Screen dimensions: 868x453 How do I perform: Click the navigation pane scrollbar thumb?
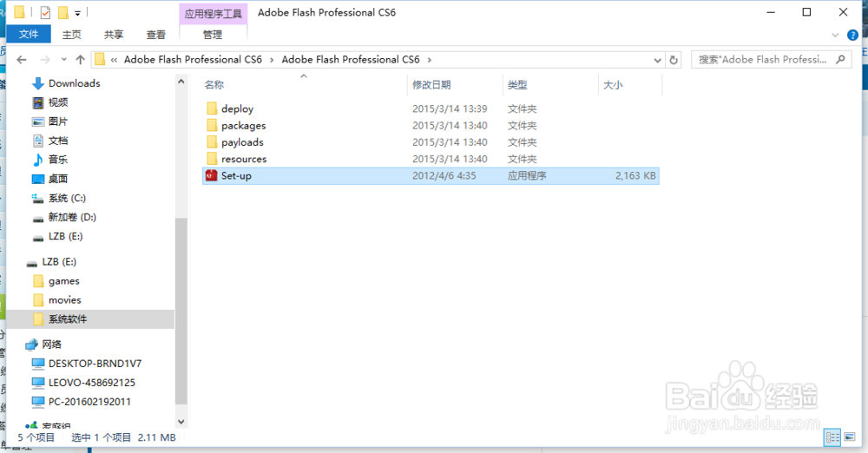pos(181,312)
